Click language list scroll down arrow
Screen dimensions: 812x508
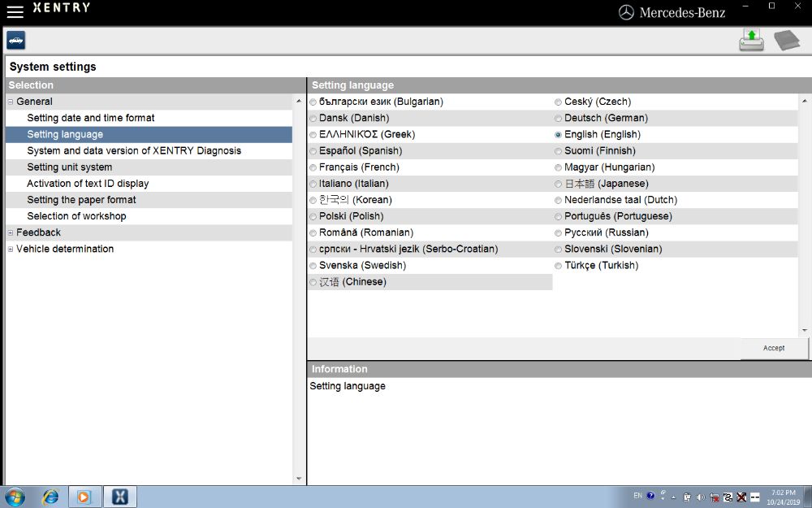tap(805, 330)
